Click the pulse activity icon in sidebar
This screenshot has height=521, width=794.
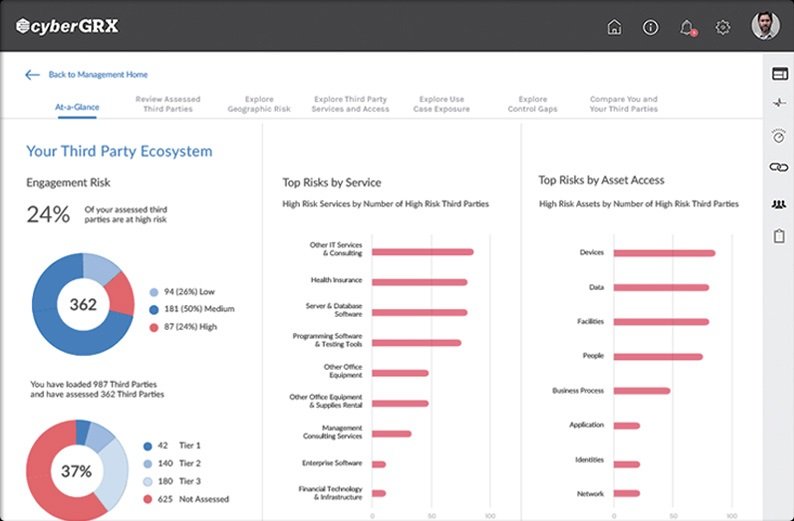click(x=779, y=103)
